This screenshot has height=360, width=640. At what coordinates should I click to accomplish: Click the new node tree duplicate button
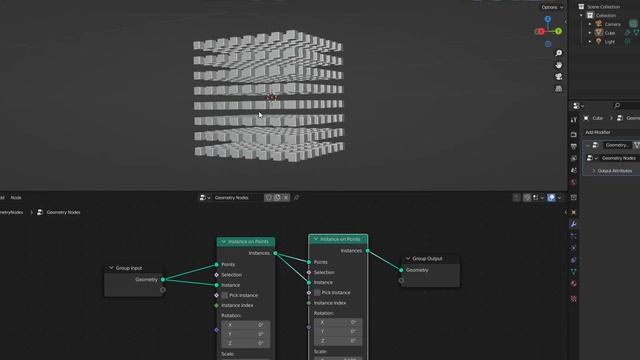[277, 198]
